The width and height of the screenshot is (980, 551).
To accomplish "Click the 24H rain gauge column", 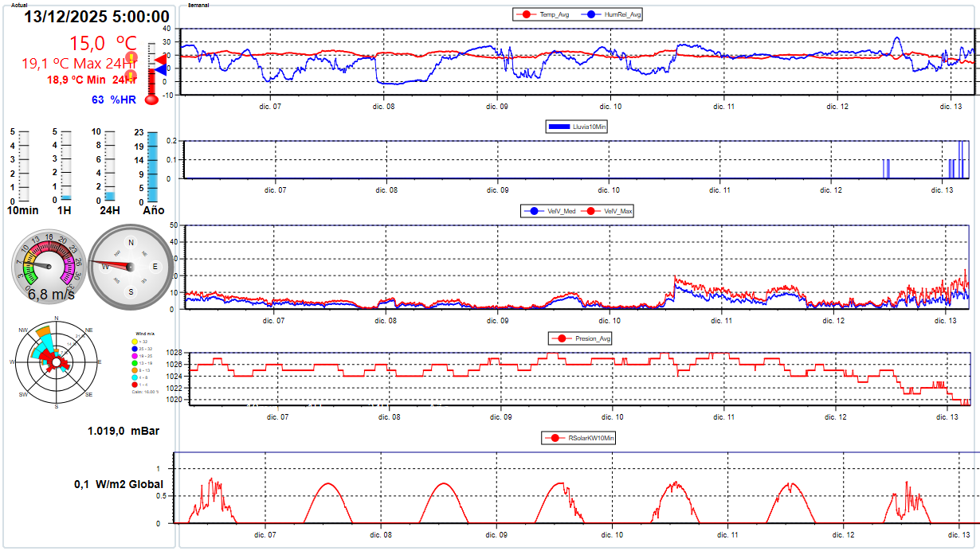I will point(109,166).
